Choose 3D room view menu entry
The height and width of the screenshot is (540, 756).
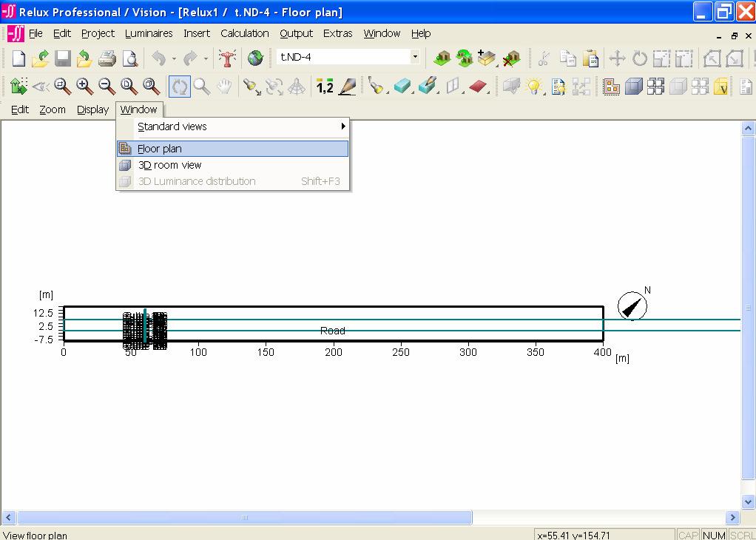click(x=232, y=165)
